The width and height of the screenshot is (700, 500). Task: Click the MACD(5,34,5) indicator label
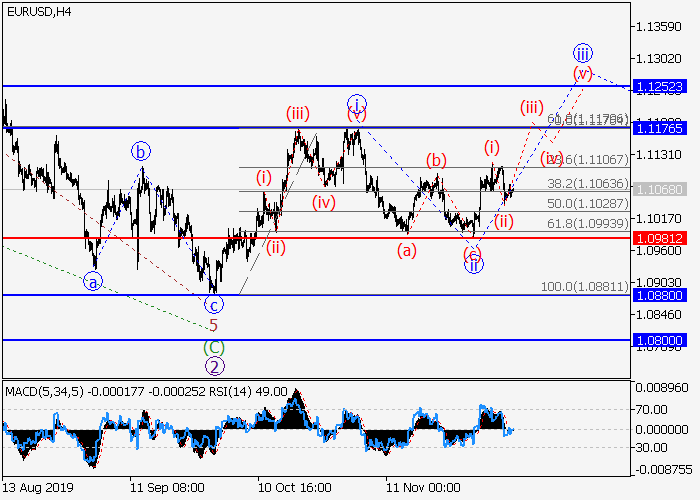[x=41, y=391]
